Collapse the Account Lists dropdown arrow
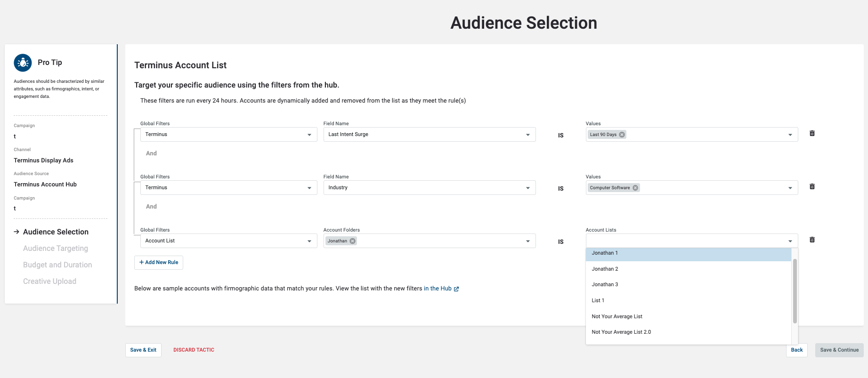This screenshot has width=868, height=378. 790,241
